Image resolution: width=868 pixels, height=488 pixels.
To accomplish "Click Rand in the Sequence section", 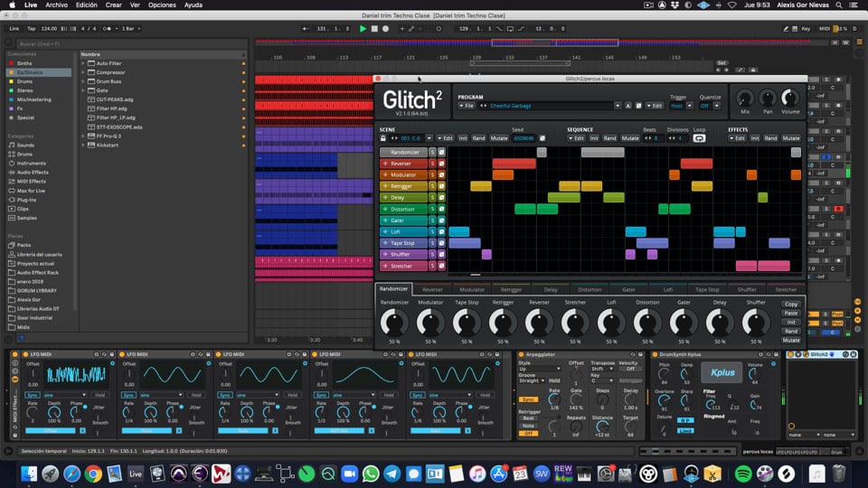I will (x=609, y=138).
